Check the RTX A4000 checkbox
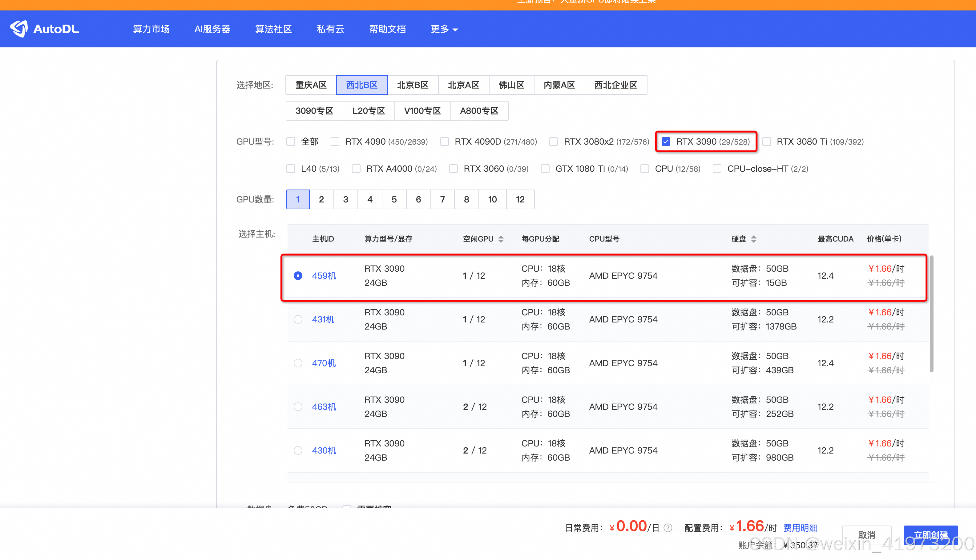 [x=356, y=169]
